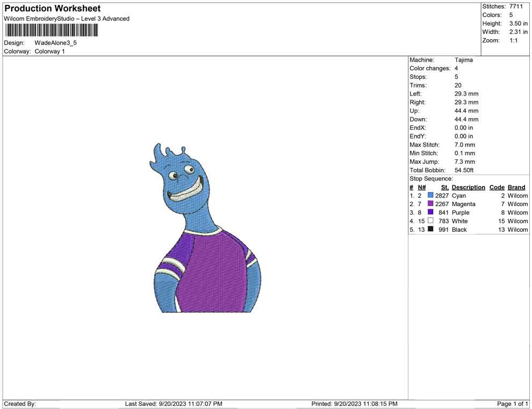This screenshot has width=532, height=409.
Task: Click the Code column header
Action: (497, 187)
